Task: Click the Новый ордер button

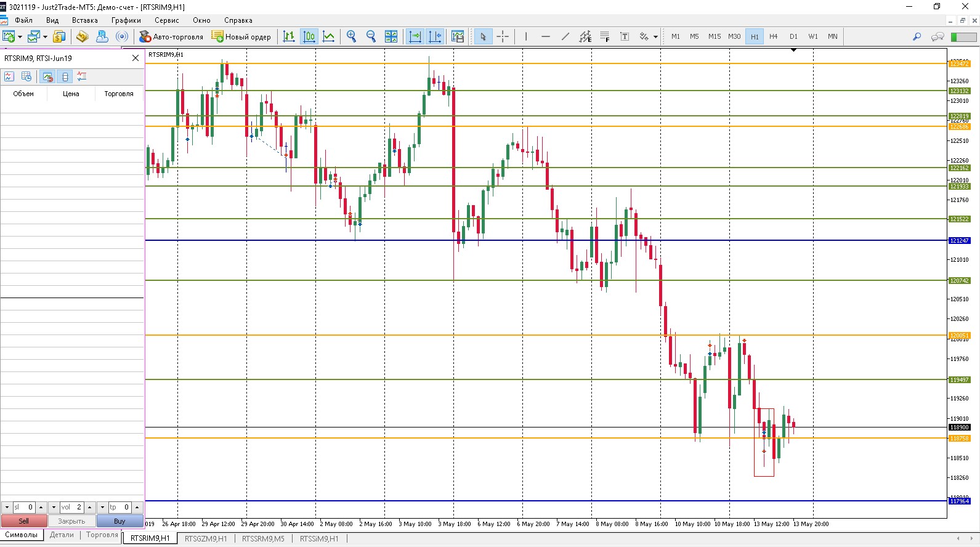Action: pyautogui.click(x=241, y=36)
